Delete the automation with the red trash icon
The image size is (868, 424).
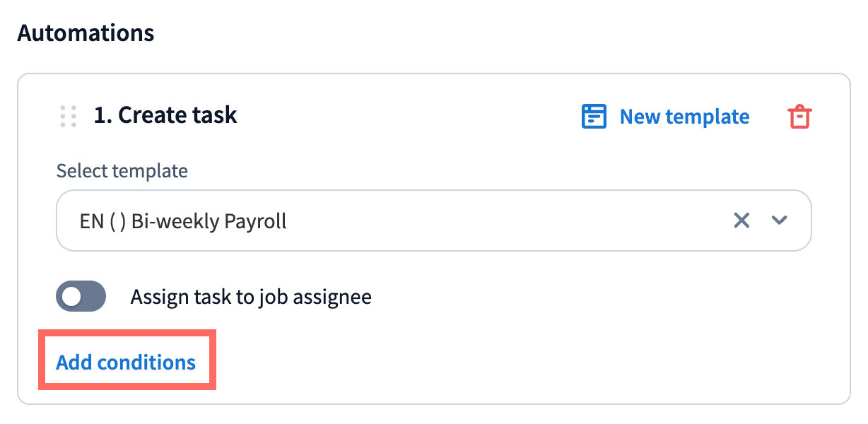[799, 117]
